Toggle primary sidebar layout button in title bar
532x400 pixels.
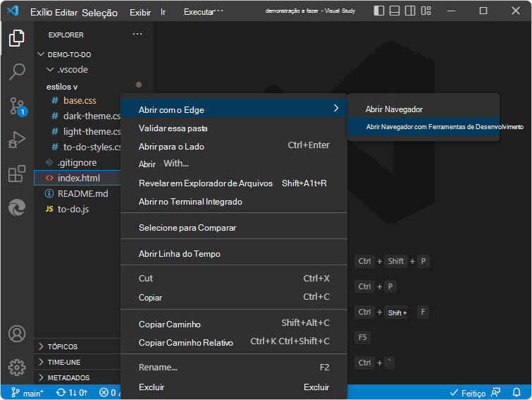coord(380,11)
